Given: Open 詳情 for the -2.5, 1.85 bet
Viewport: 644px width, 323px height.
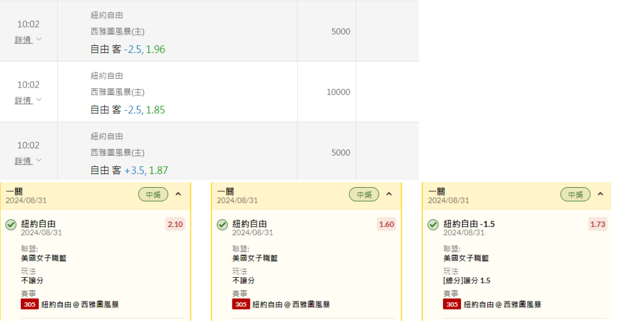Looking at the screenshot, I should [x=24, y=101].
